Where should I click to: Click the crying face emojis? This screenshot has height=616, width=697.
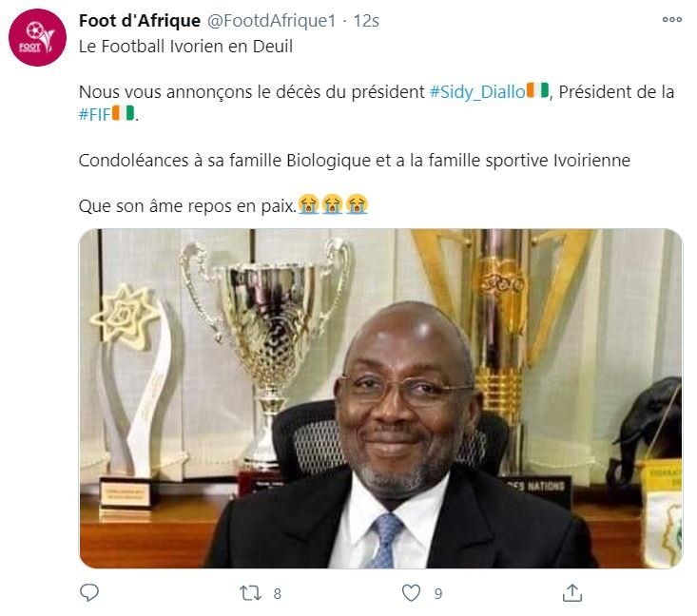coord(332,203)
